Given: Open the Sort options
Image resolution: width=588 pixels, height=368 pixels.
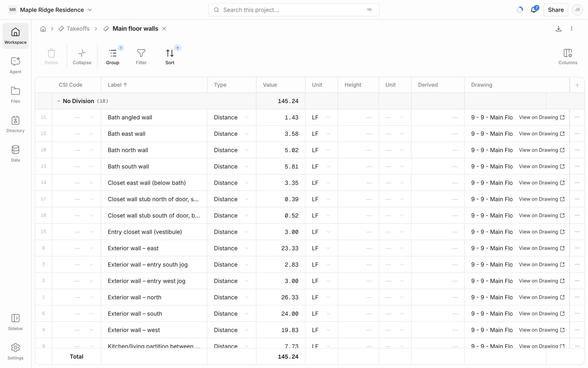Looking at the screenshot, I should (x=170, y=57).
